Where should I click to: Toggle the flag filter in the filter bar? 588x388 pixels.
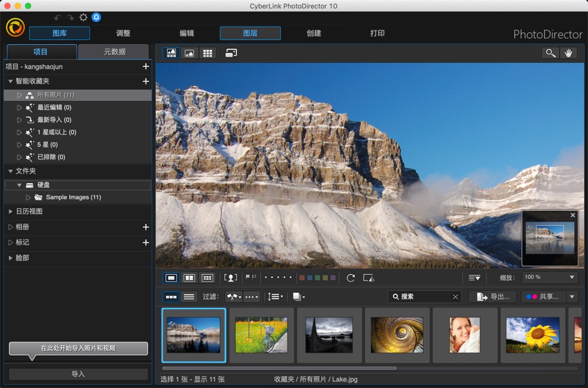[x=231, y=297]
